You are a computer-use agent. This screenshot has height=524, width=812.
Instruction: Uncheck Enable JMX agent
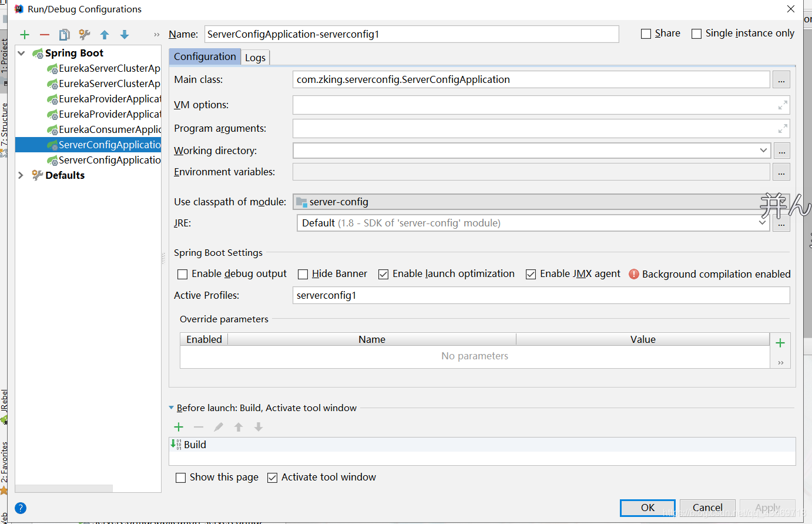[531, 274]
